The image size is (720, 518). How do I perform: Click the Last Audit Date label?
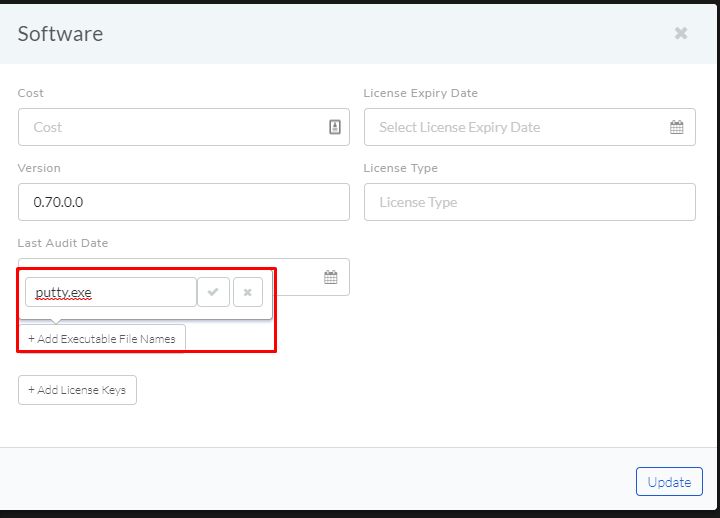(x=63, y=243)
